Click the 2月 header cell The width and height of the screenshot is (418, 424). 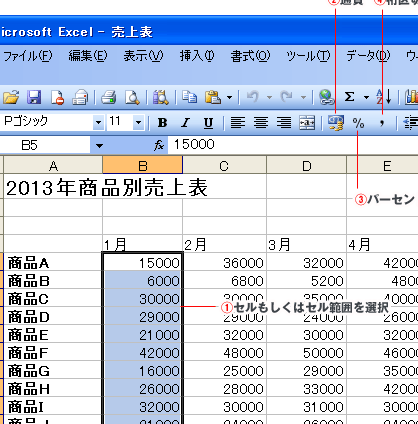225,244
